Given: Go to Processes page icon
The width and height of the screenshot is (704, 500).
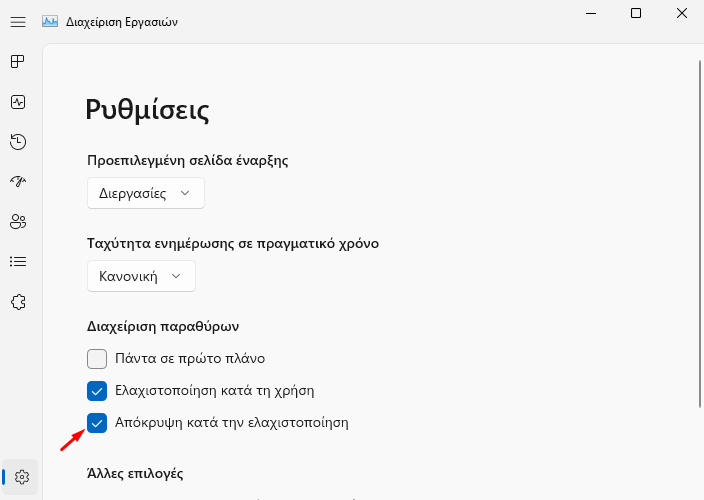Looking at the screenshot, I should coord(18,61).
